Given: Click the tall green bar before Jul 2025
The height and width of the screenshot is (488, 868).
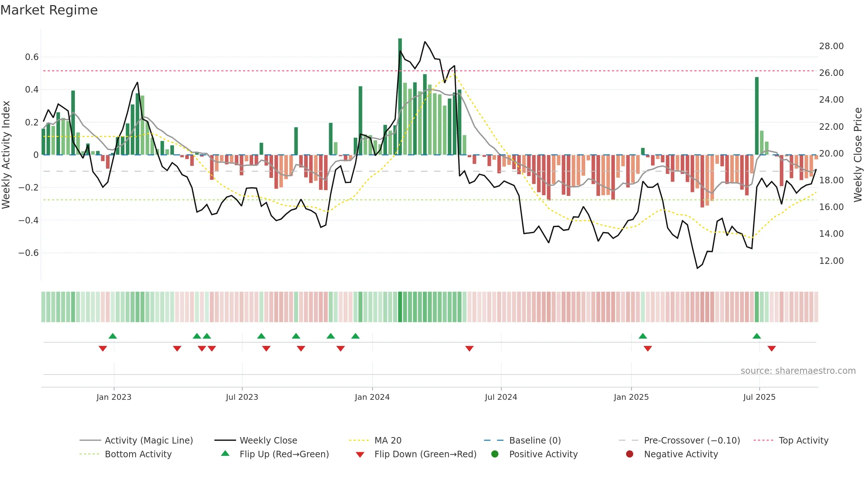Looking at the screenshot, I should [x=757, y=116].
